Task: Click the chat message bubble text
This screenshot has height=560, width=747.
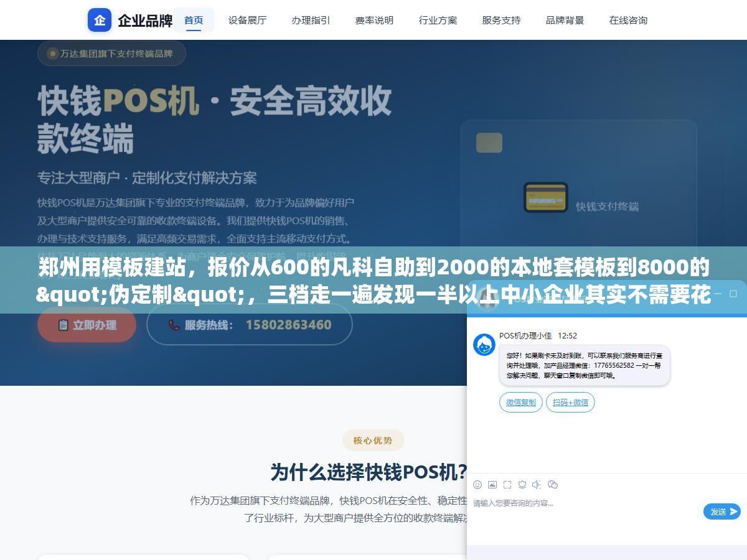Action: click(585, 365)
